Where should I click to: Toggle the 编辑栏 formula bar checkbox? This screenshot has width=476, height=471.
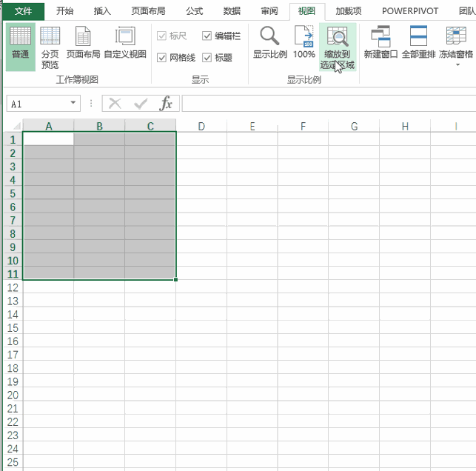pos(207,36)
